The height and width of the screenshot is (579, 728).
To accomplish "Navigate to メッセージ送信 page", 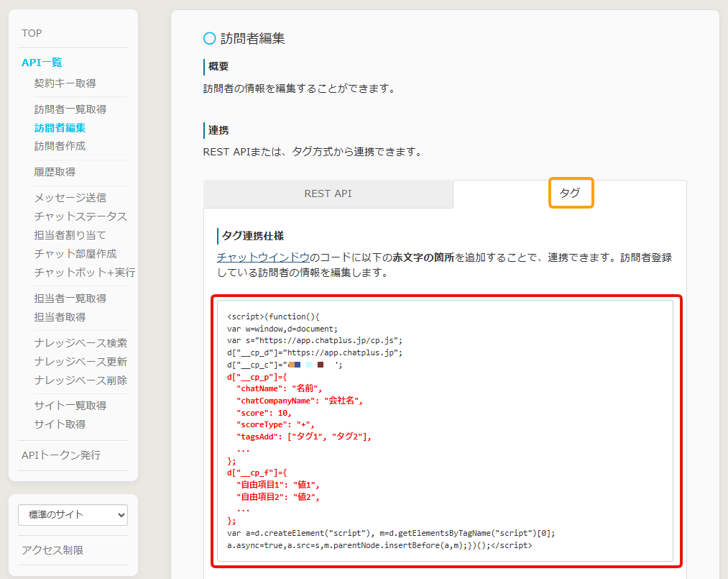I will [70, 198].
